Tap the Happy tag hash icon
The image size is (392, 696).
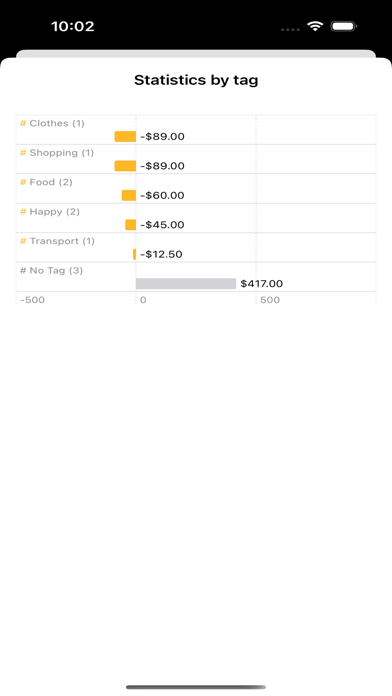point(23,212)
